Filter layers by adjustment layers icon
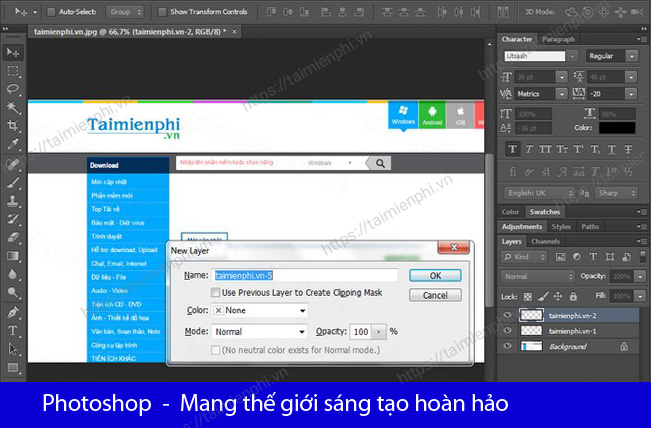 point(577,257)
